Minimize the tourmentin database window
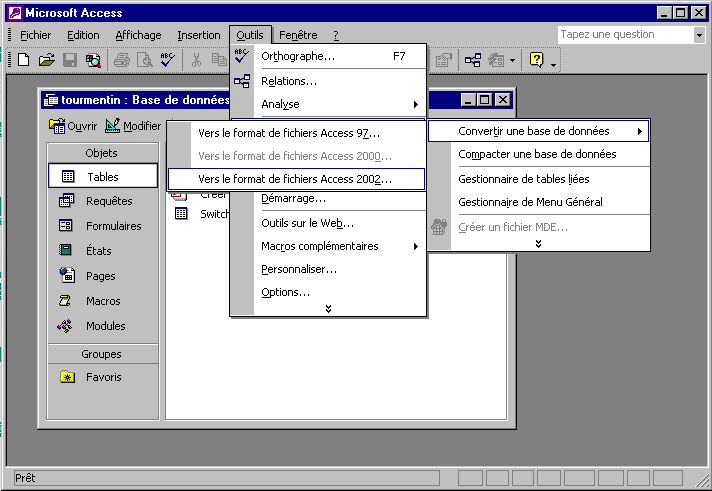This screenshot has height=491, width=712. pyautogui.click(x=468, y=99)
